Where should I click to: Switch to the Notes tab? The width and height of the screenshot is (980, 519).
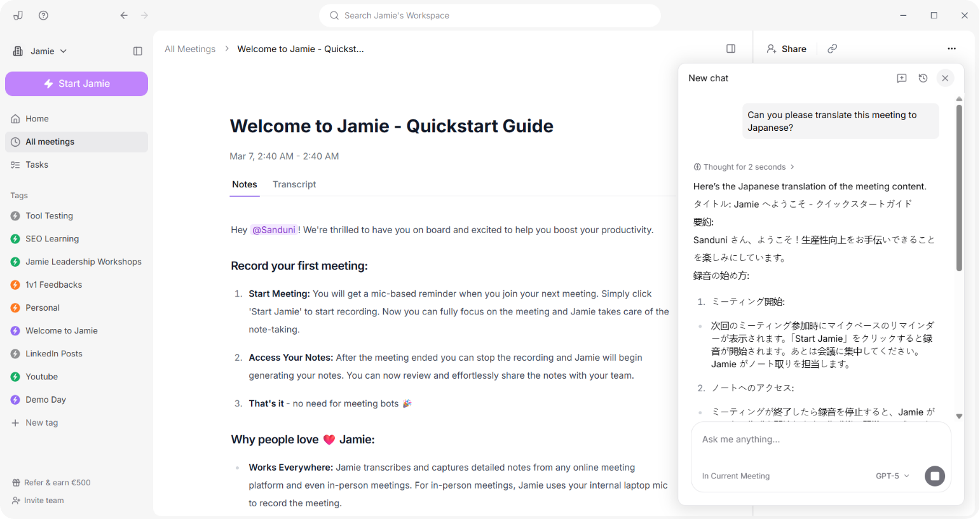click(245, 184)
